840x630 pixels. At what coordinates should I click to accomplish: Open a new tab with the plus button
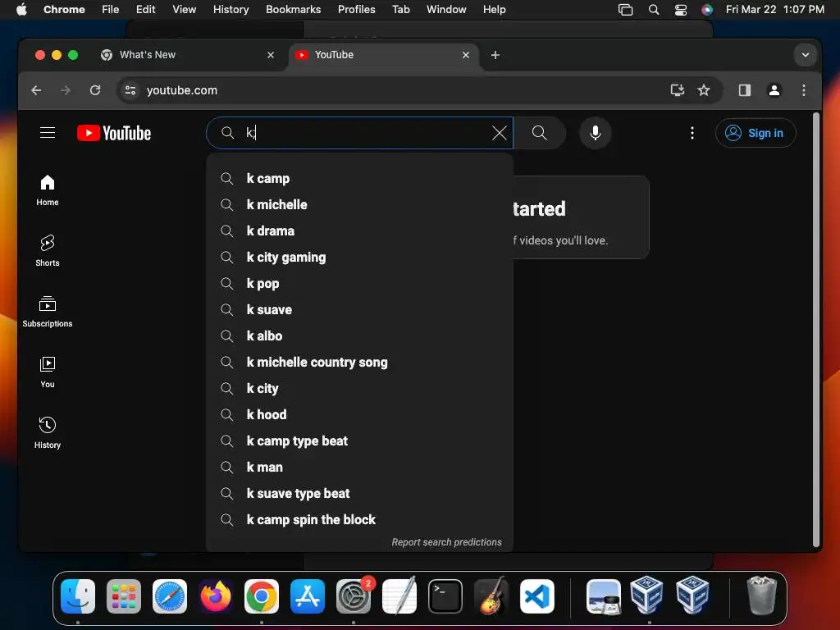click(495, 55)
